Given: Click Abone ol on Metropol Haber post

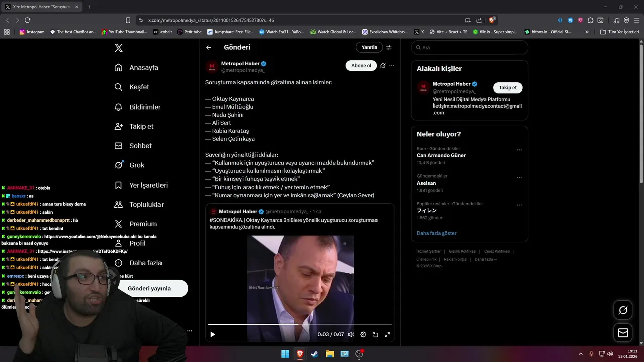Looking at the screenshot, I should pyautogui.click(x=361, y=65).
